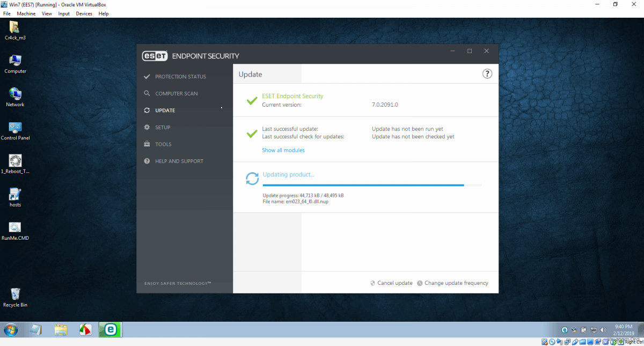Go to Computer Scan in sidebar

176,93
